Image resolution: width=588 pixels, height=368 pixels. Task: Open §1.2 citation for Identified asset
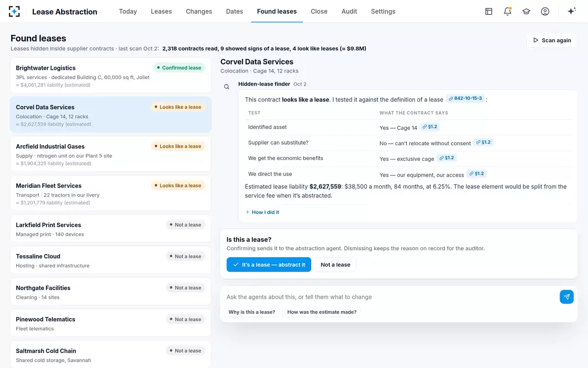[x=430, y=127]
